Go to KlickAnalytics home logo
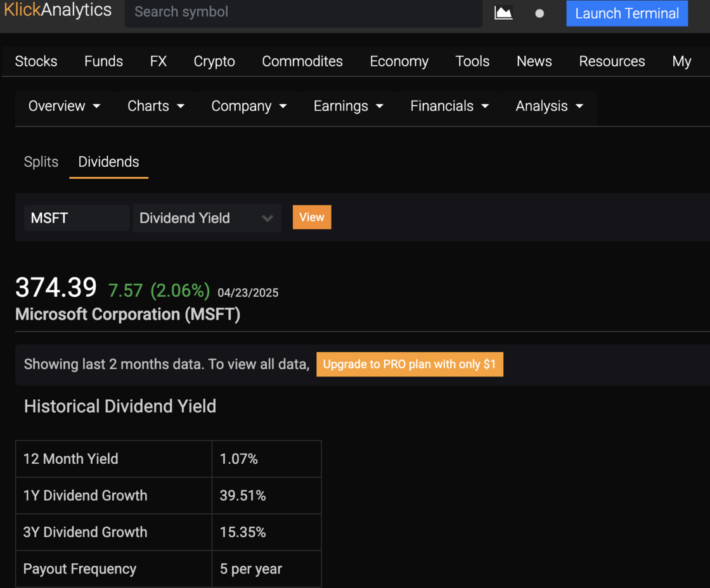The height and width of the screenshot is (588, 710). click(58, 10)
